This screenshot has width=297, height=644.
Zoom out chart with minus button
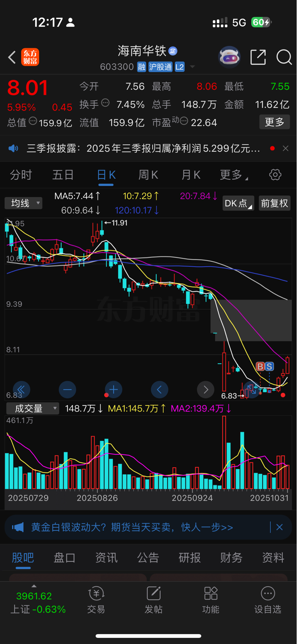[x=67, y=389]
